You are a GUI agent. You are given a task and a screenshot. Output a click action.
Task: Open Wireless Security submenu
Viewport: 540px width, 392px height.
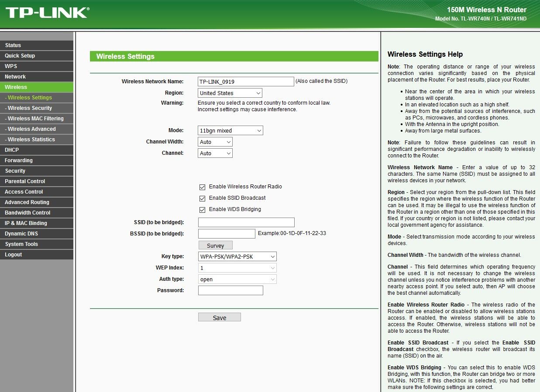[x=37, y=108]
